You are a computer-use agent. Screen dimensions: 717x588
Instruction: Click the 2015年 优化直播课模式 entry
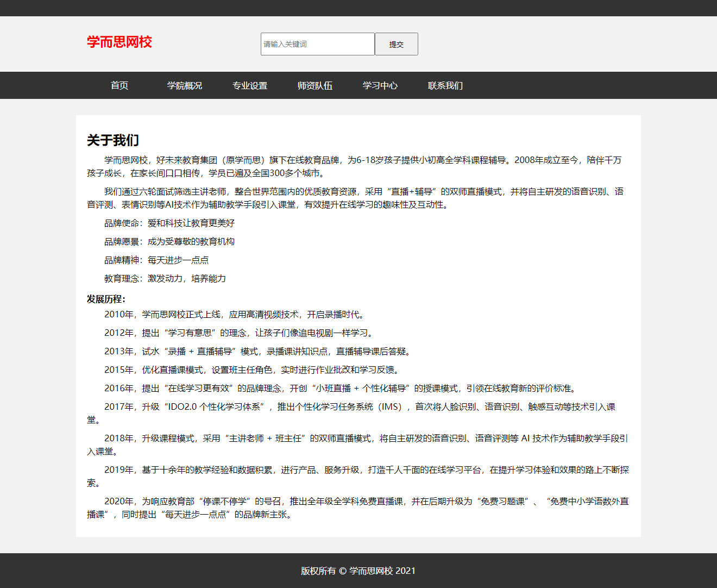click(x=253, y=370)
